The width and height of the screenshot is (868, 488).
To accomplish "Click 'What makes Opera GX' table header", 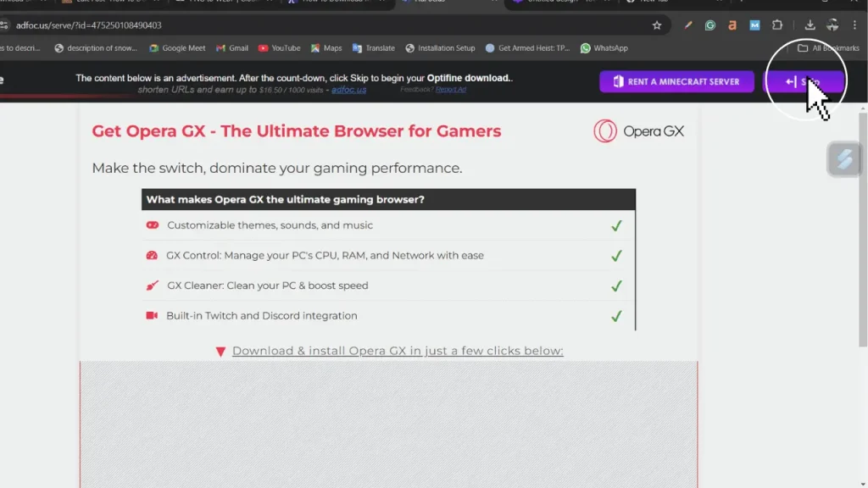I will click(x=388, y=199).
